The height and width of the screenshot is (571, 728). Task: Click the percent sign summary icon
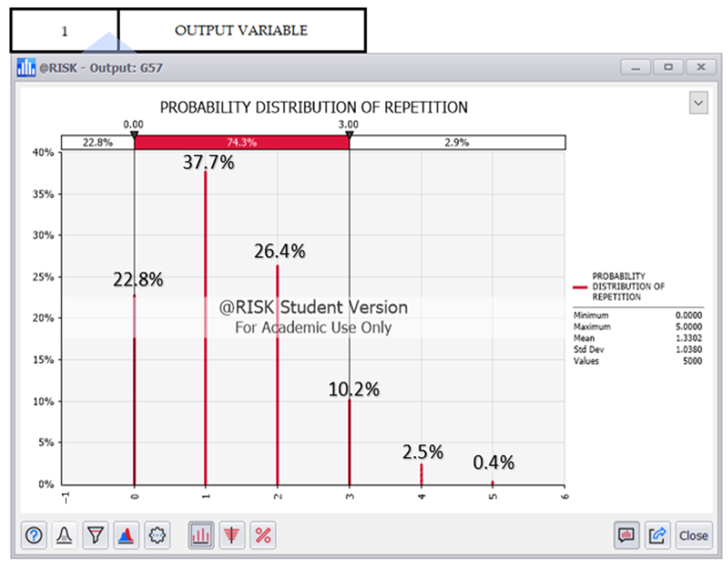coord(263,536)
